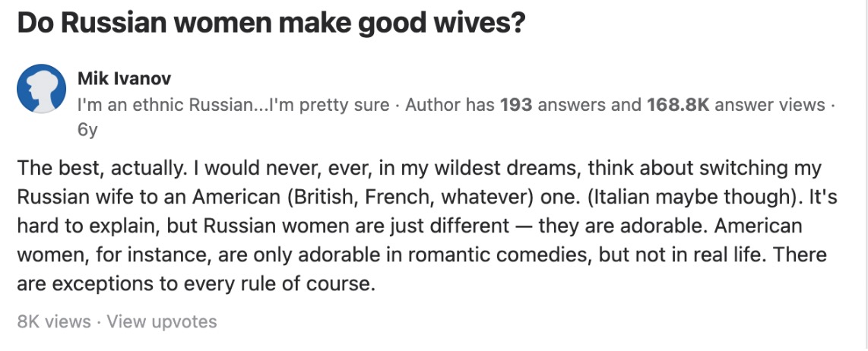868x351 pixels.
Task: Click the phrase "in my wildest dreams"
Action: point(477,167)
